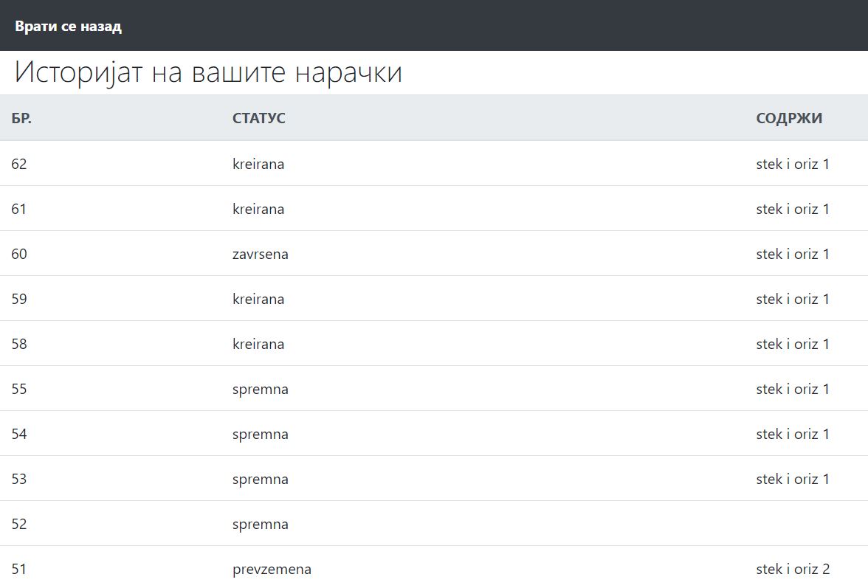The image size is (868, 588).
Task: Click the 'kreirana' status of order 58
Action: (x=258, y=344)
